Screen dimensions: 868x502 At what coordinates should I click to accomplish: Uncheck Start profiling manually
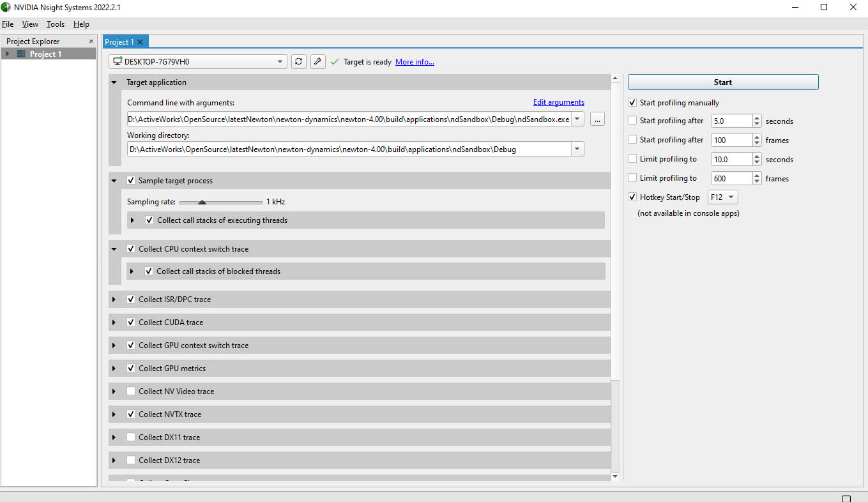tap(632, 103)
